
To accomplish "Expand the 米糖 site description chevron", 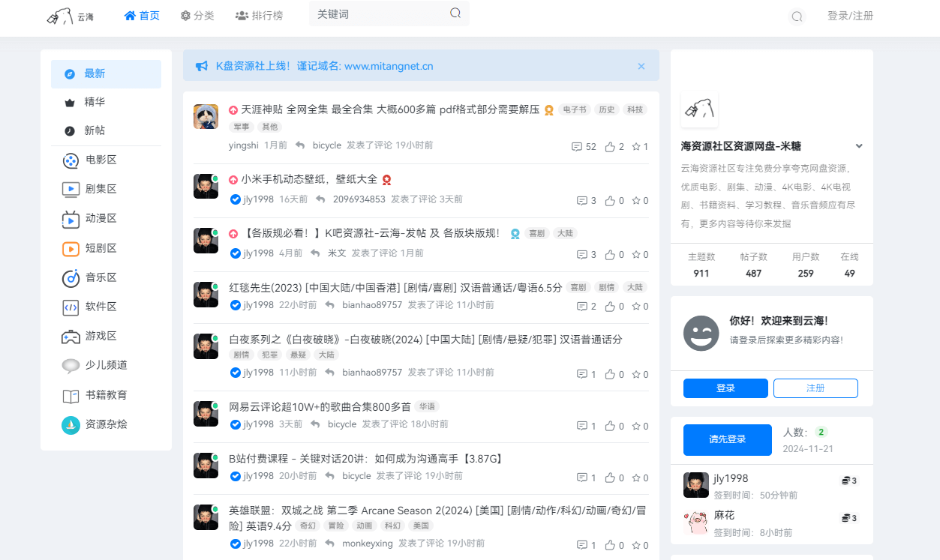I will (x=858, y=145).
